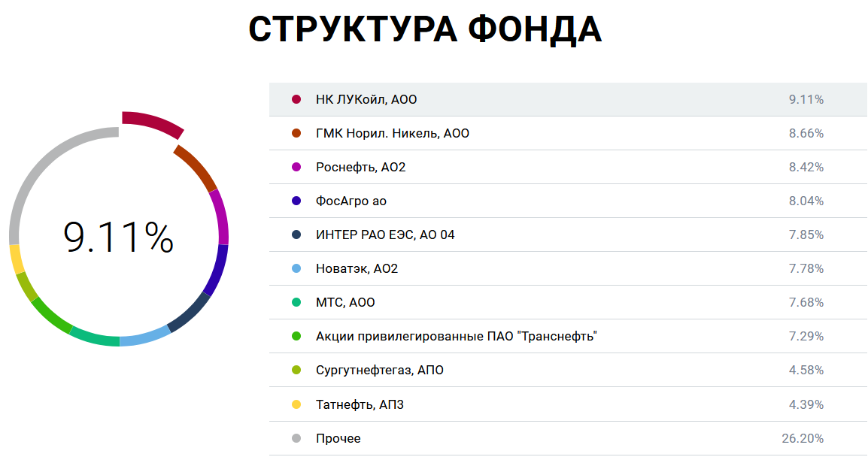Click yellow dot beside Татнефть
Viewport: 868px width, 463px height.
pos(296,404)
